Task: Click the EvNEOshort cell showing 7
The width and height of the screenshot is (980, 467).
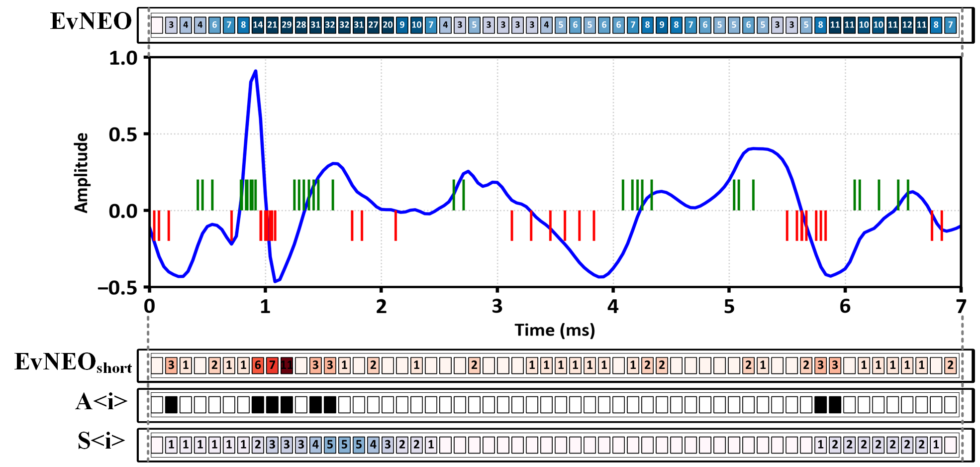Action: [272, 365]
